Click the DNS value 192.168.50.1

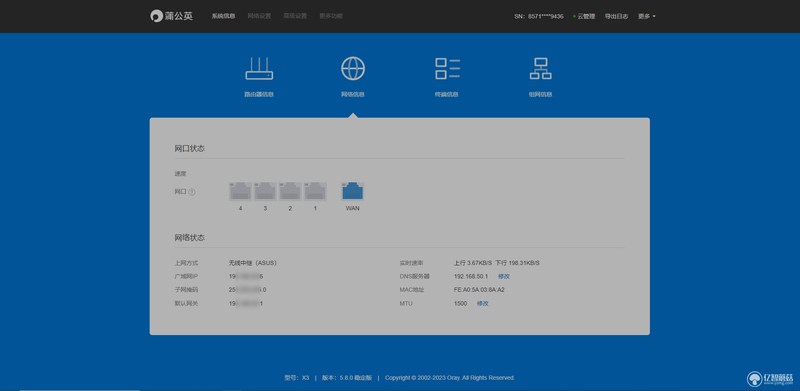(x=471, y=277)
